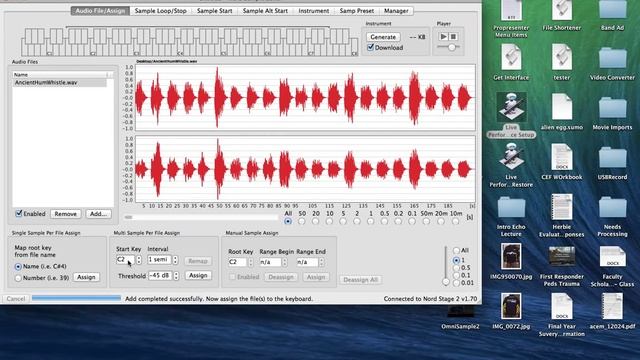Screen dimensions: 640x360
Task: Select AncientHumWhistle.wav in the file list
Action: [60, 82]
